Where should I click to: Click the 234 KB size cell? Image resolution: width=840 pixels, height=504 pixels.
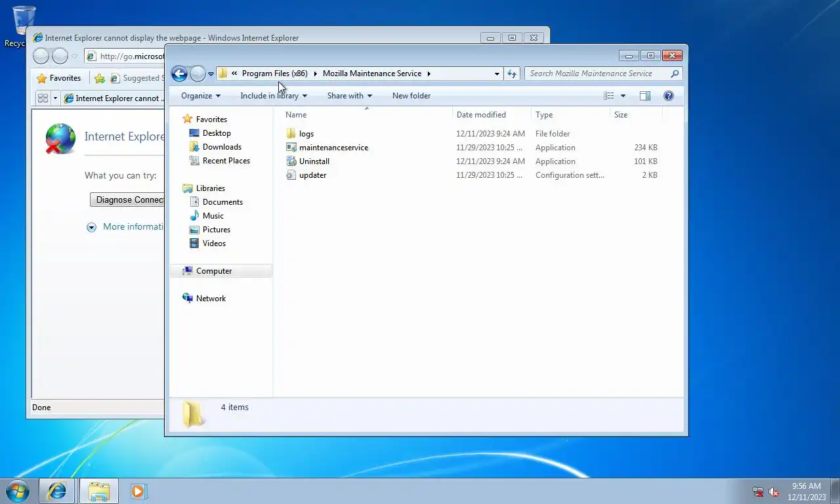coord(646,148)
